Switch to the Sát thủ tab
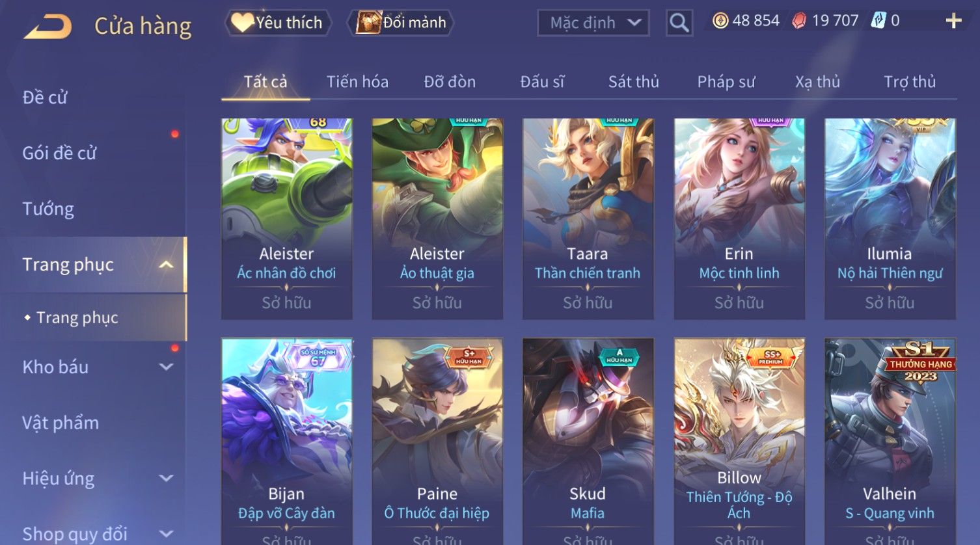 click(x=634, y=82)
